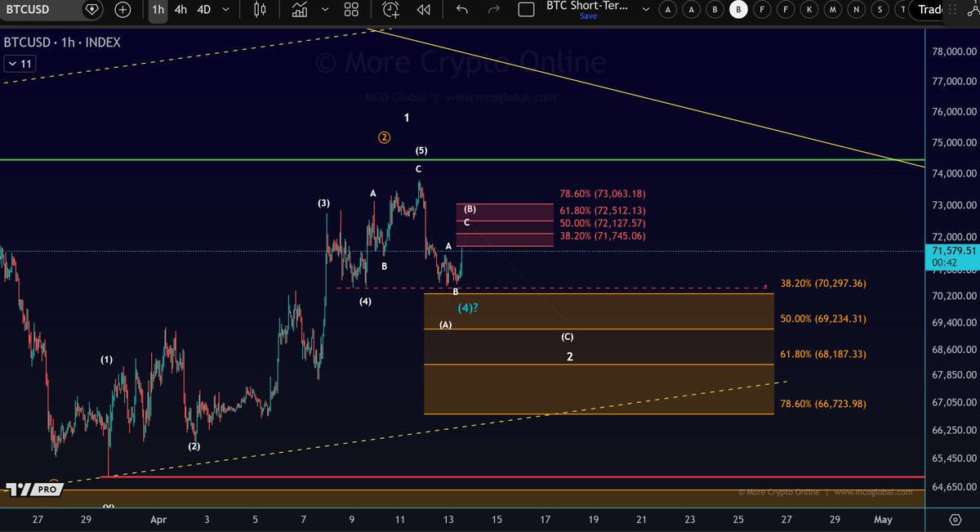Switch to the M layout circle
Image resolution: width=980 pixels, height=532 pixels.
point(832,10)
